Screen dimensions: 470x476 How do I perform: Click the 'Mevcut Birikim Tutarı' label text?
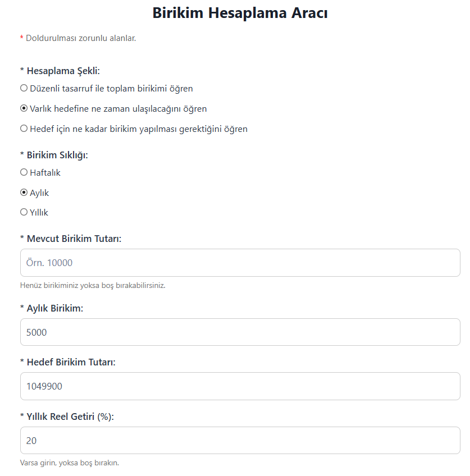(74, 239)
